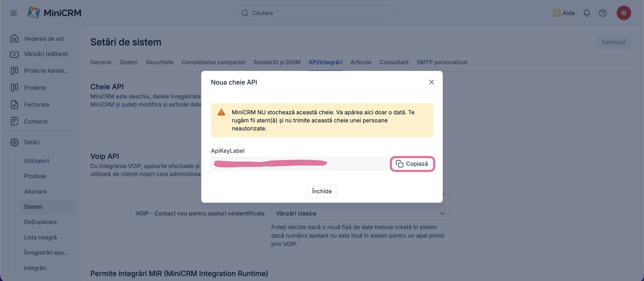The image size is (644, 281).
Task: Open the notifications bell
Action: [587, 13]
